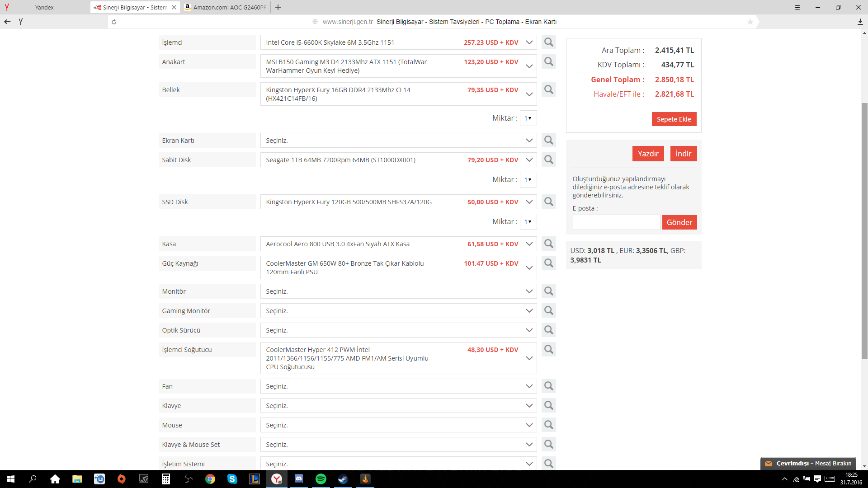Open Spotify from the taskbar
This screenshot has width=868, height=488.
[x=321, y=479]
